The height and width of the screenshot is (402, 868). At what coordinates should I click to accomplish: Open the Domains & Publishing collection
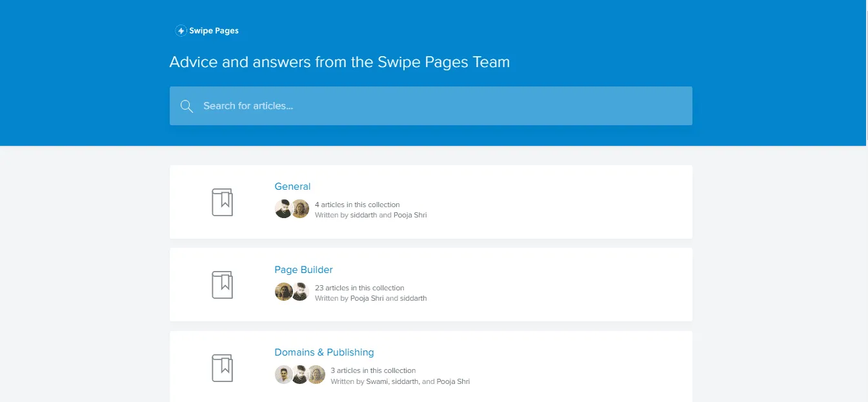click(x=324, y=352)
